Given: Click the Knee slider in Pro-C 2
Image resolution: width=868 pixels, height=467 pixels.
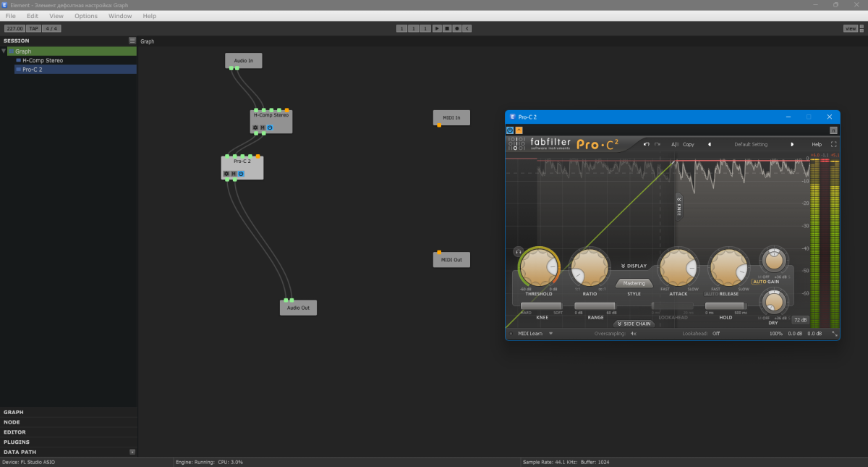Looking at the screenshot, I should pyautogui.click(x=542, y=306).
